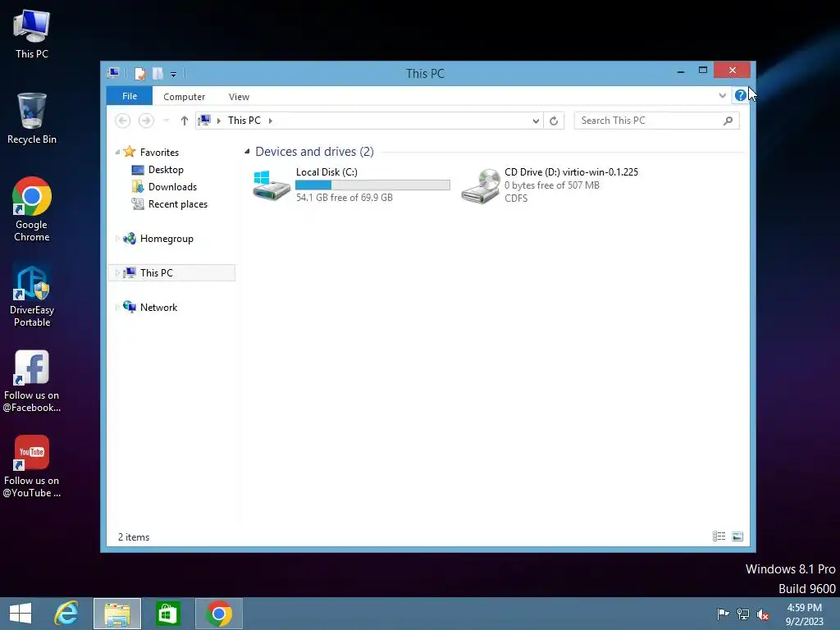Open Follow us on Facebook desktop shortcut
This screenshot has width=840, height=630.
tap(32, 381)
